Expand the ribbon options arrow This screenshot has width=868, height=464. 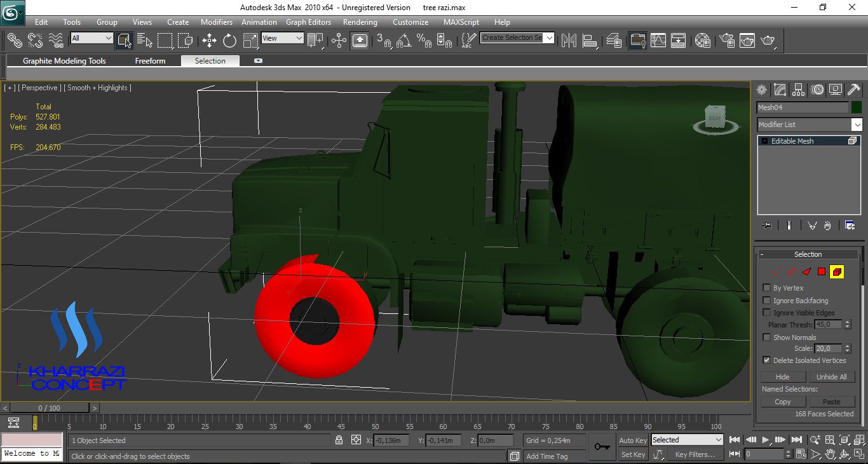click(258, 61)
